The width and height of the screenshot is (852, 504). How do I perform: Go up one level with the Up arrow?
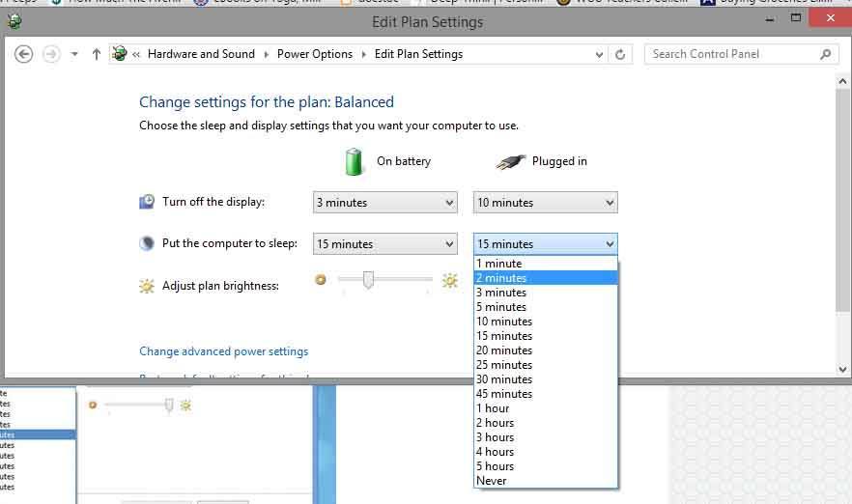tap(97, 54)
